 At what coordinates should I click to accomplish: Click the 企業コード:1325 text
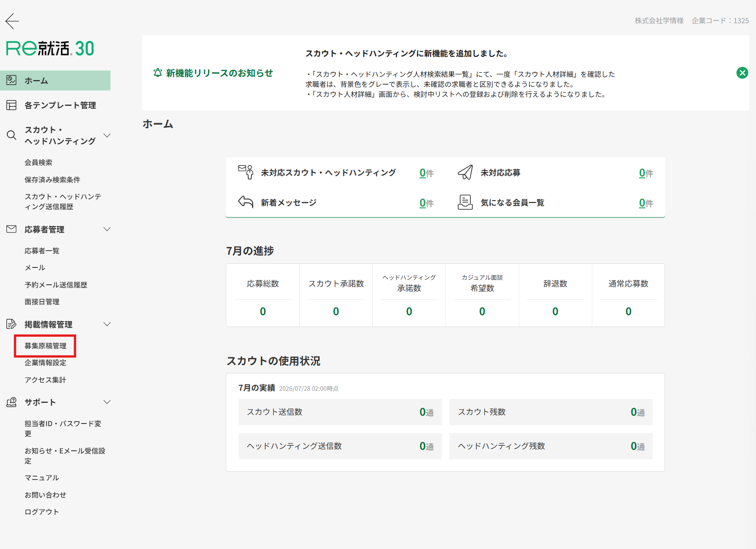point(720,20)
